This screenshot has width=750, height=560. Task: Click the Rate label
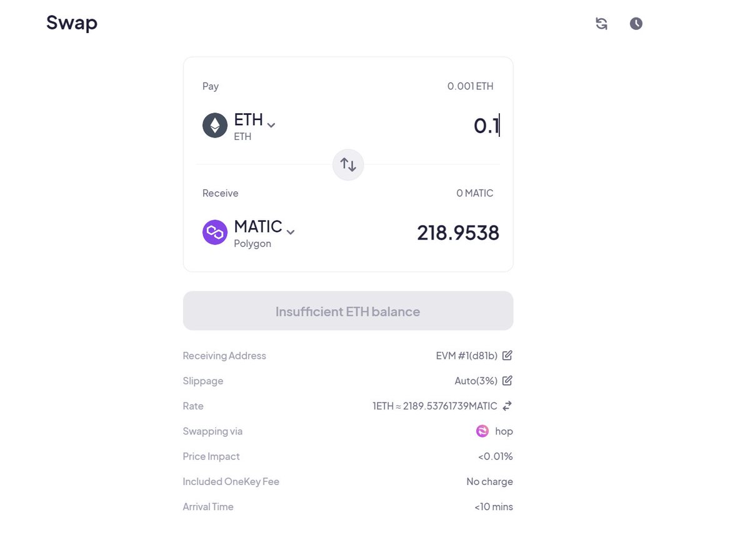tap(193, 406)
